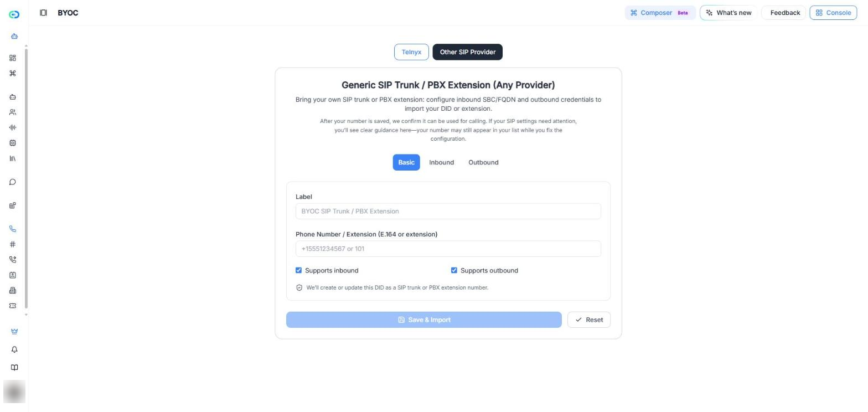868x412 pixels.
Task: Collapse the sidebar panel toggle icon
Action: [x=43, y=13]
